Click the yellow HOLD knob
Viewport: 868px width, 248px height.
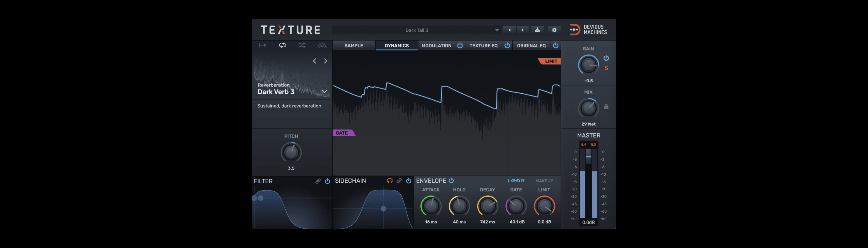pos(459,205)
